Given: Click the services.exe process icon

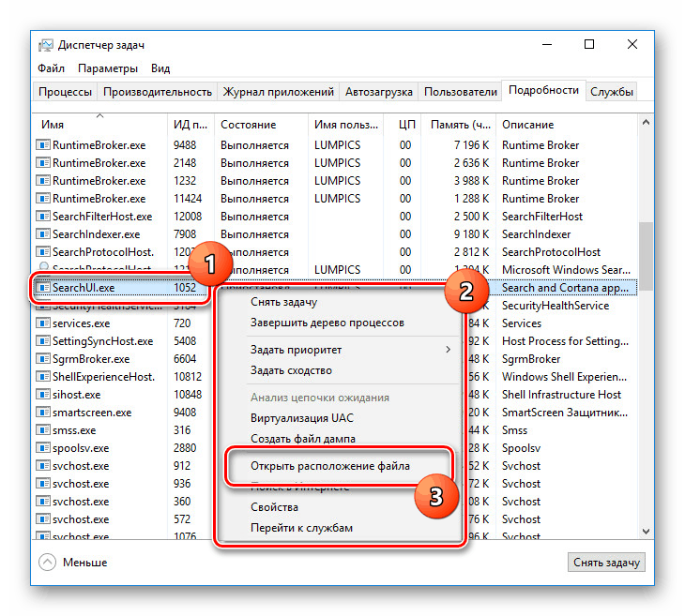Looking at the screenshot, I should [43, 323].
